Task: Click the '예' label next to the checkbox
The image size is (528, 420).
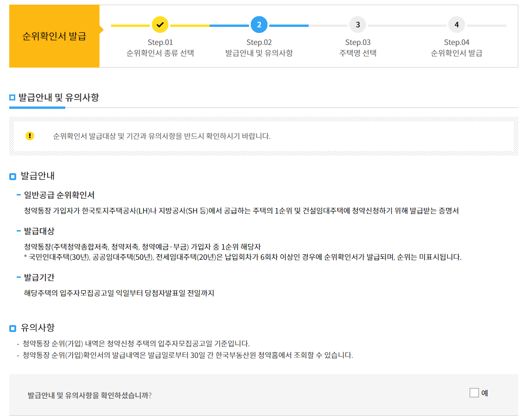Action: point(485,393)
